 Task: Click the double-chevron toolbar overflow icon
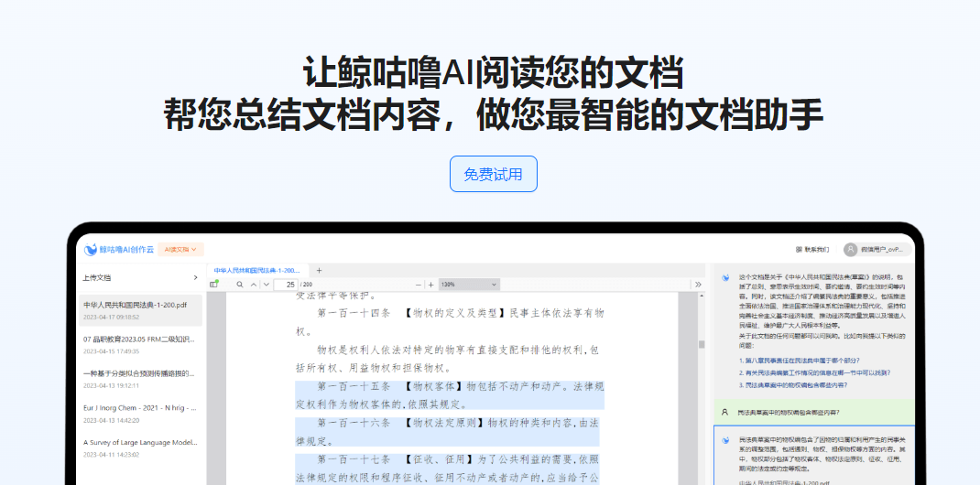[698, 284]
